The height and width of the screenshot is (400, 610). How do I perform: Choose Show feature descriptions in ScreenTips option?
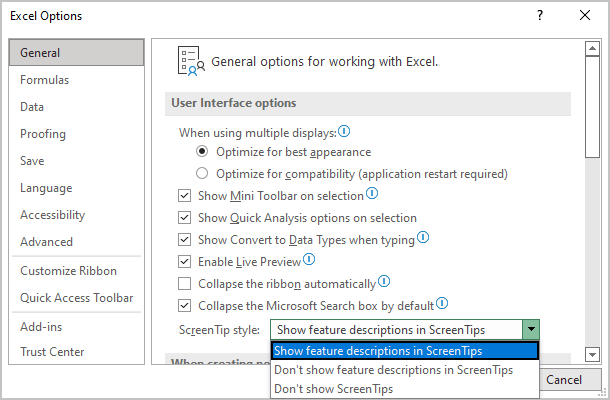(x=405, y=351)
